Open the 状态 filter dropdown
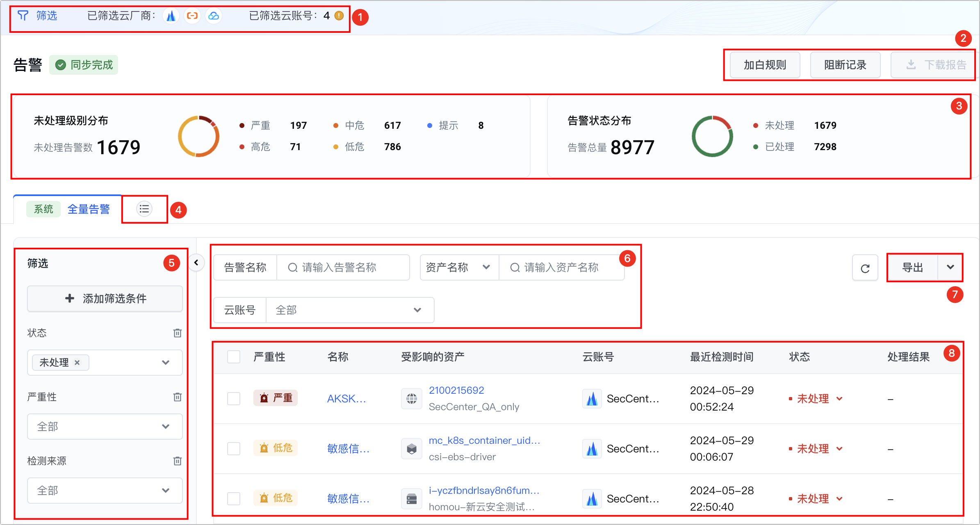Screen dimensions: 980x525 click(105, 362)
